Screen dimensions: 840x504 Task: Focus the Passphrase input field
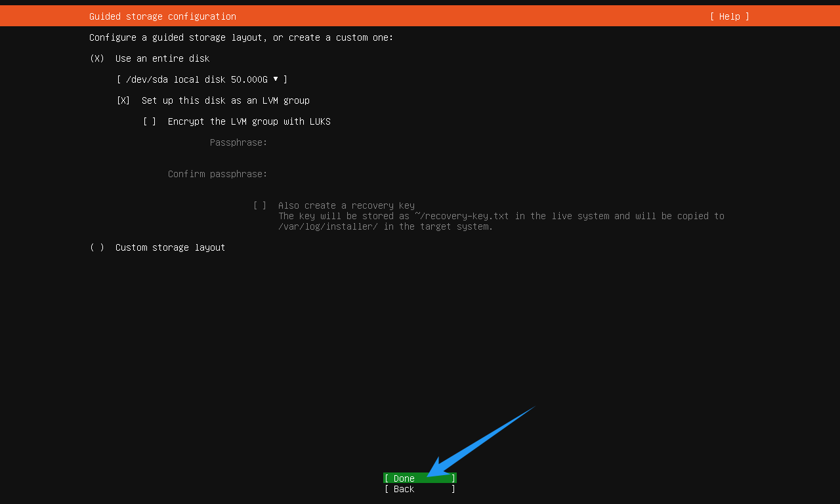click(499, 142)
